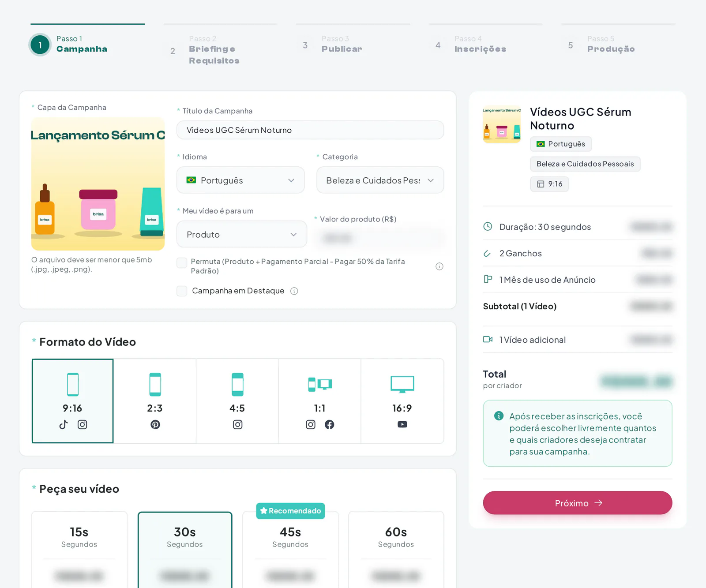Viewport: 706px width, 588px height.
Task: Click the green info icon in the notice box
Action: pyautogui.click(x=499, y=416)
